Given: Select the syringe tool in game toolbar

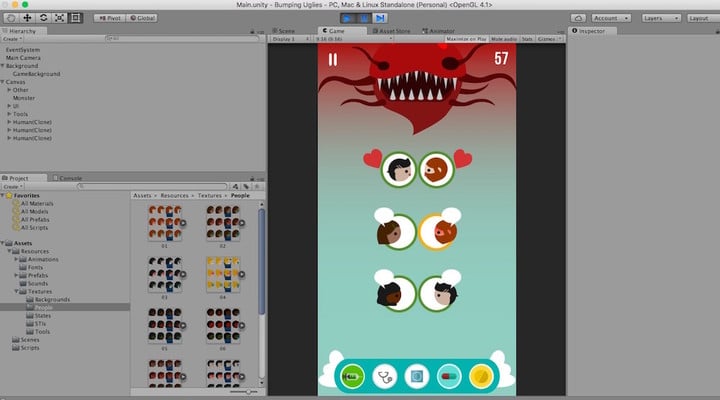Looking at the screenshot, I should point(352,377).
